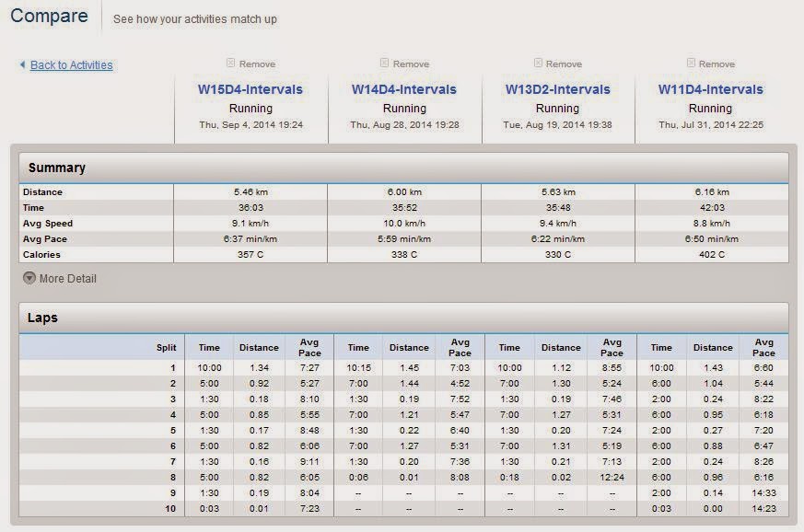This screenshot has width=804, height=532.
Task: Click the 6:50 min/km average pace
Action: tap(712, 238)
